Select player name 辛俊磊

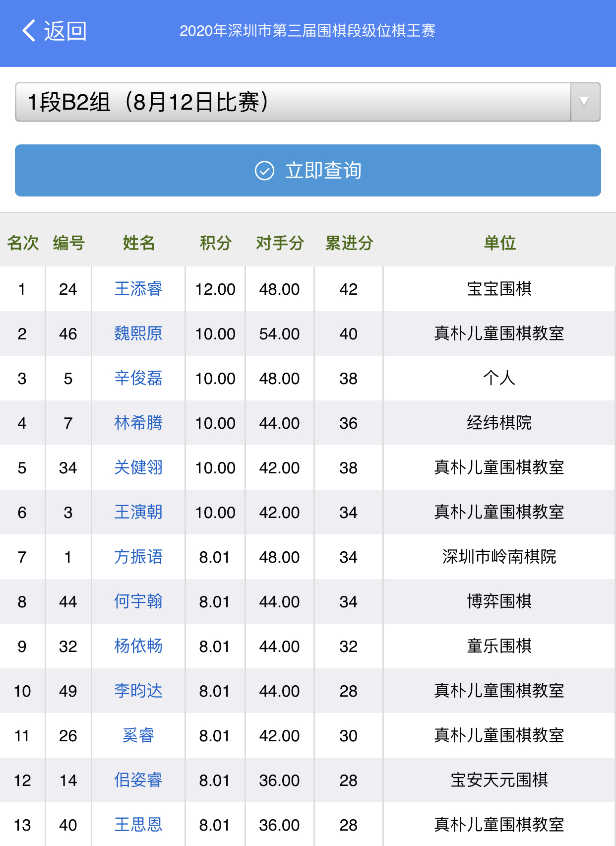coord(138,378)
